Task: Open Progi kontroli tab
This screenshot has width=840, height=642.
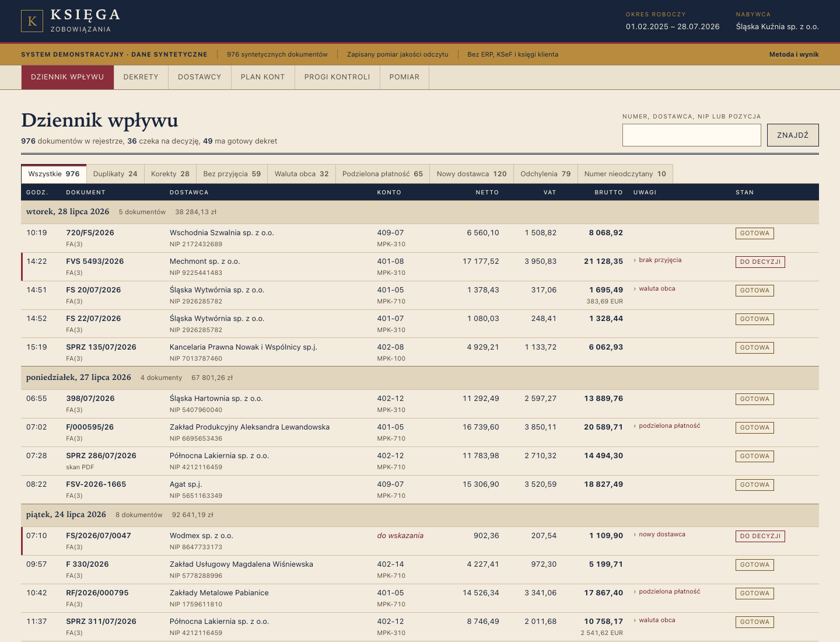Action: (x=337, y=77)
